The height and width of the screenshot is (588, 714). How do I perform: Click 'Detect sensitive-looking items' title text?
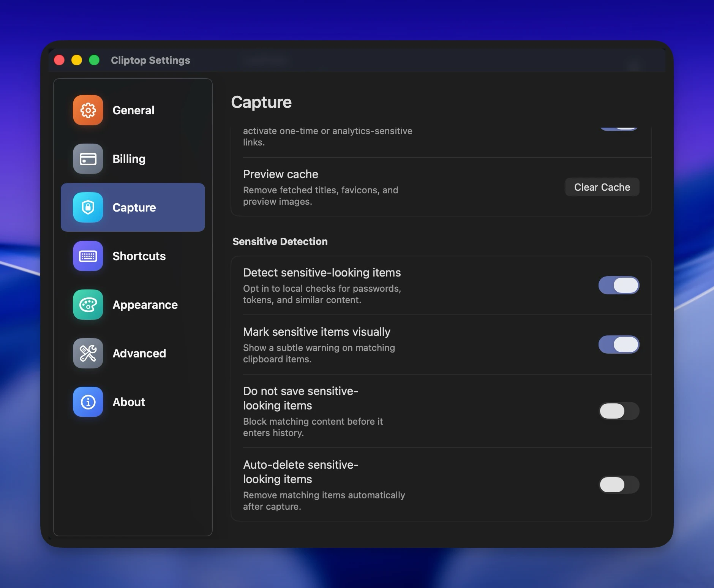322,272
